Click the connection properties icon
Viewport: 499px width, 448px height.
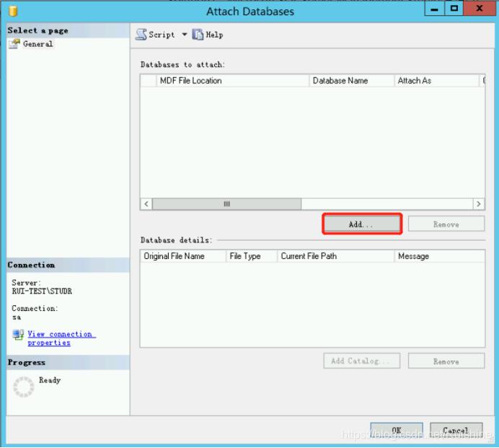18,335
